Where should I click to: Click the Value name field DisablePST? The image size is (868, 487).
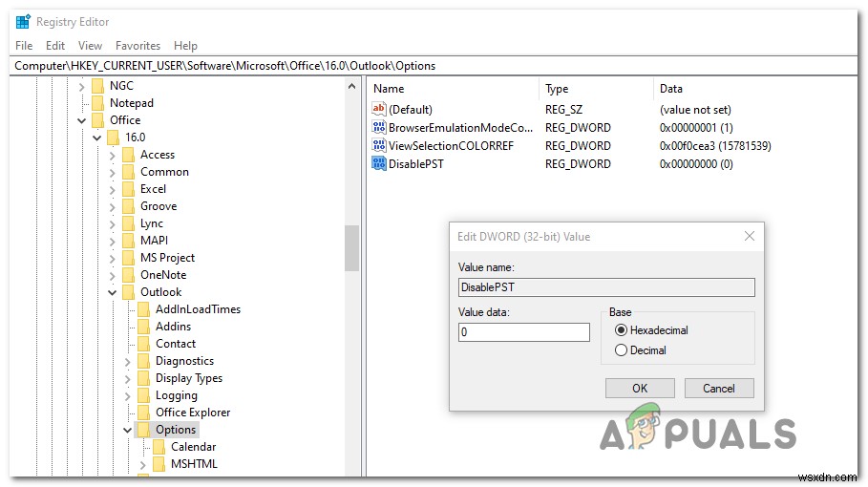pos(606,287)
